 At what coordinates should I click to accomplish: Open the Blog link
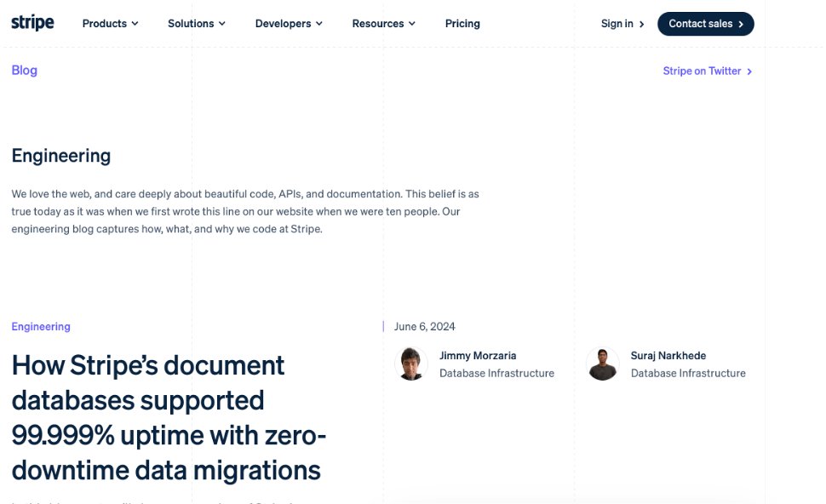coord(24,70)
